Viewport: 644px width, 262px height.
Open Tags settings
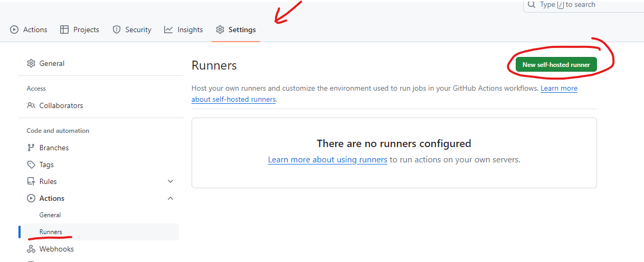101,164
